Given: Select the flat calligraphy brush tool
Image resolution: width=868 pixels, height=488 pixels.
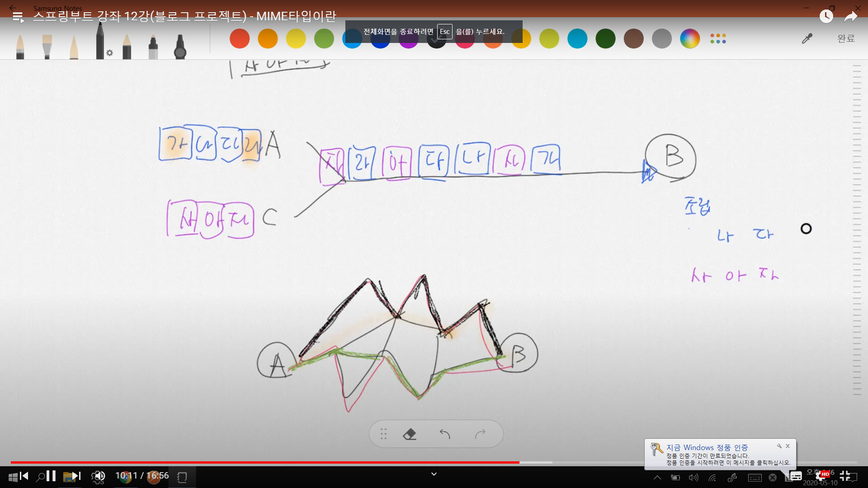Looking at the screenshot, I should 47,47.
